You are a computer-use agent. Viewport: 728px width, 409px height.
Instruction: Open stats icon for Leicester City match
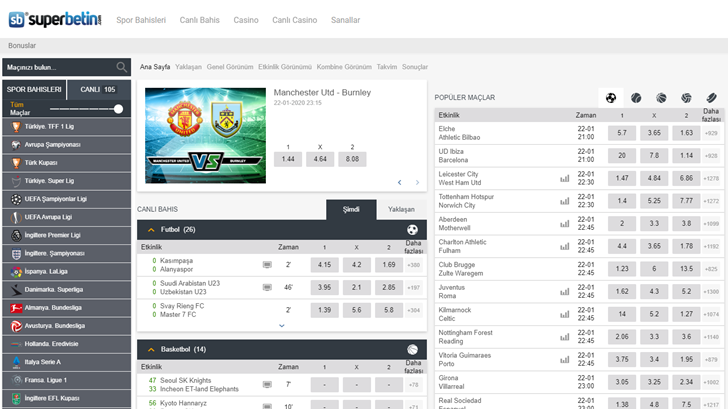[565, 178]
